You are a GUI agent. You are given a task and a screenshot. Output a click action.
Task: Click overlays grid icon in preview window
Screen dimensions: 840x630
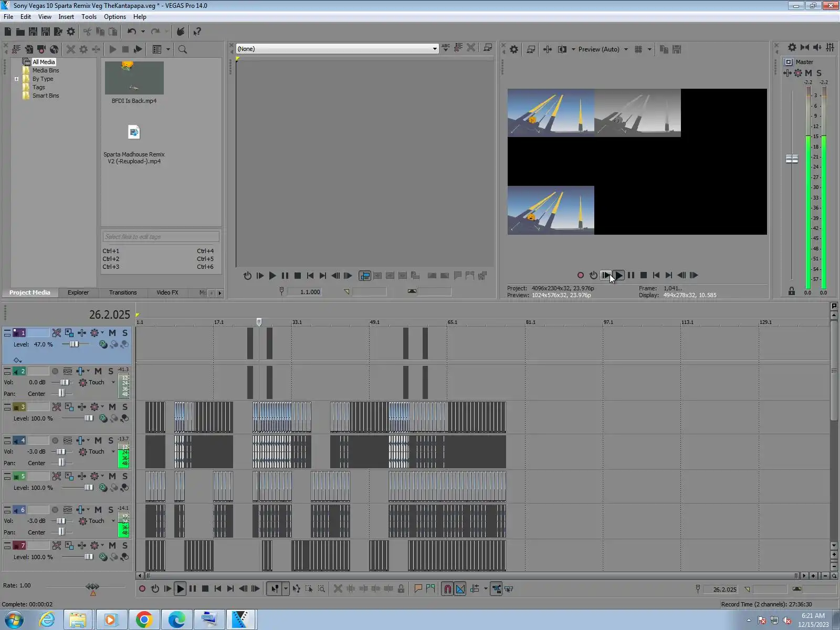pyautogui.click(x=638, y=49)
